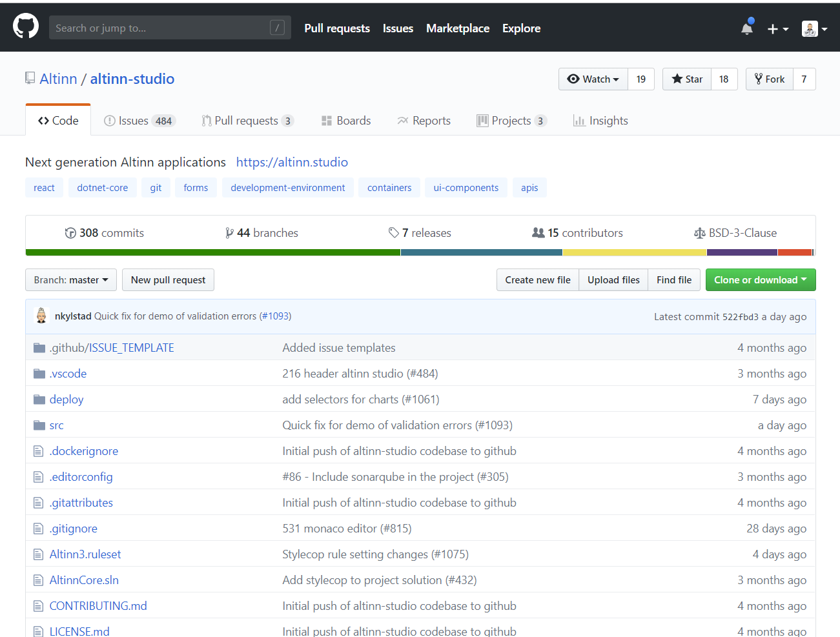Screen dimensions: 840x637
Task: Click the react topic tag
Action: click(x=44, y=188)
